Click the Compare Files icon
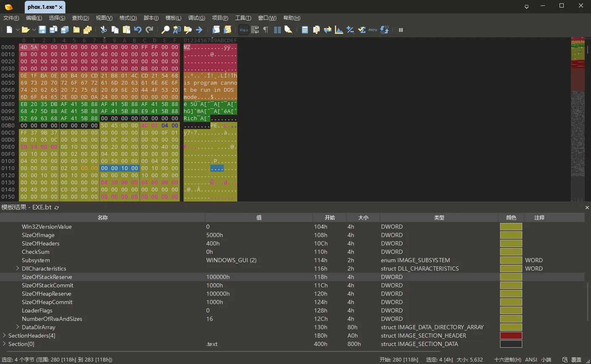 point(316,30)
